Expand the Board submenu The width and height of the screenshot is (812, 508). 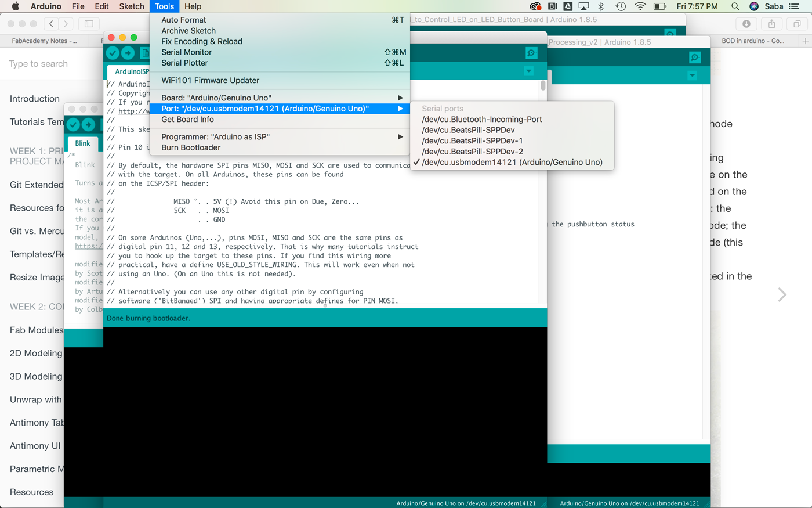(x=280, y=98)
